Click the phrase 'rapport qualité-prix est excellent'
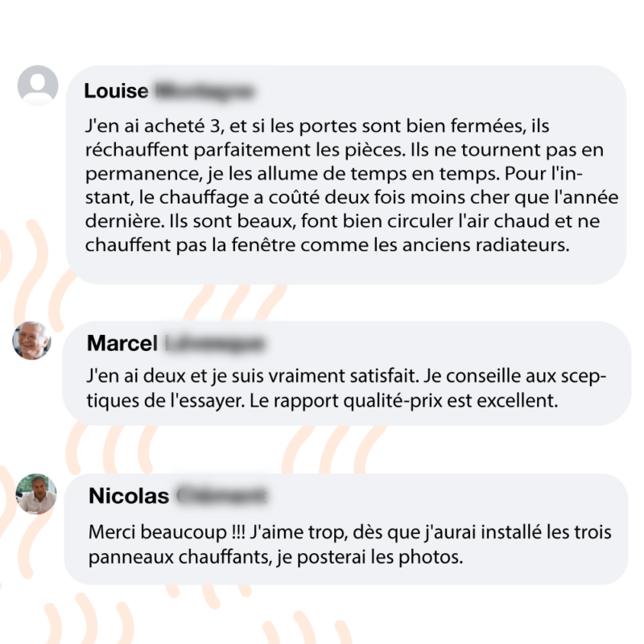 (x=415, y=400)
